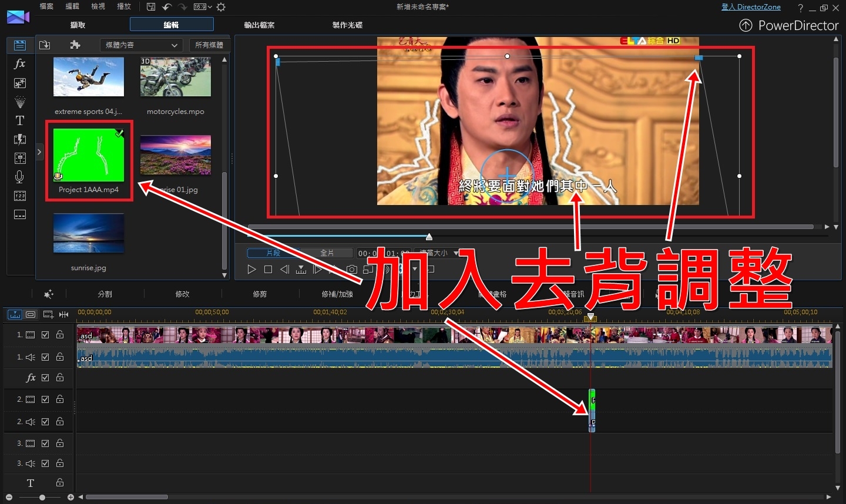Open the Transition Room icon
The width and height of the screenshot is (846, 504).
(x=20, y=139)
